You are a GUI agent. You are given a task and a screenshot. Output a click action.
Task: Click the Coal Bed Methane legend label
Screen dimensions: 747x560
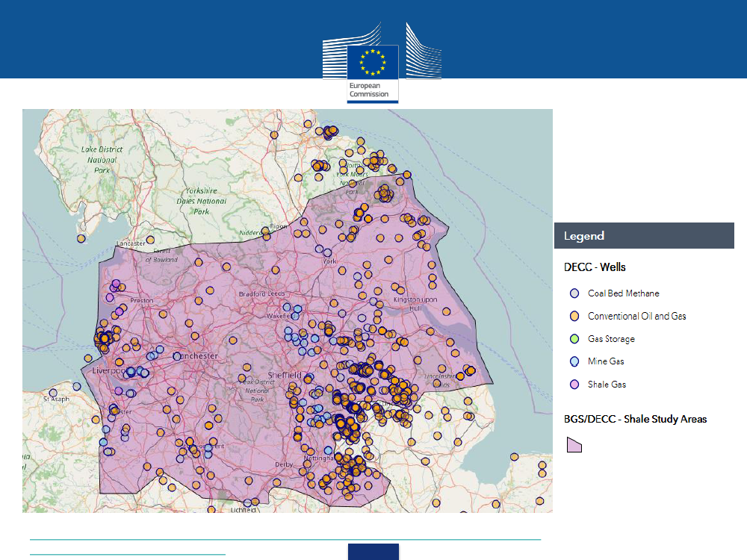(623, 293)
